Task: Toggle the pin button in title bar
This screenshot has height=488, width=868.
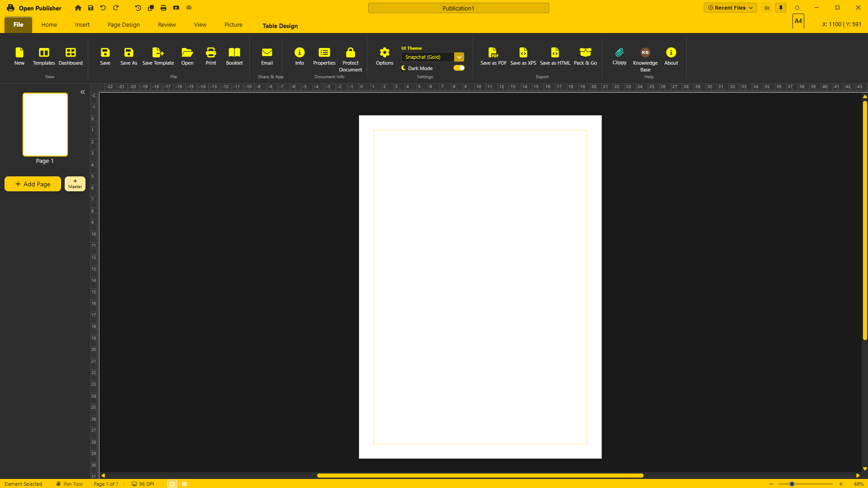Action: coord(781,8)
